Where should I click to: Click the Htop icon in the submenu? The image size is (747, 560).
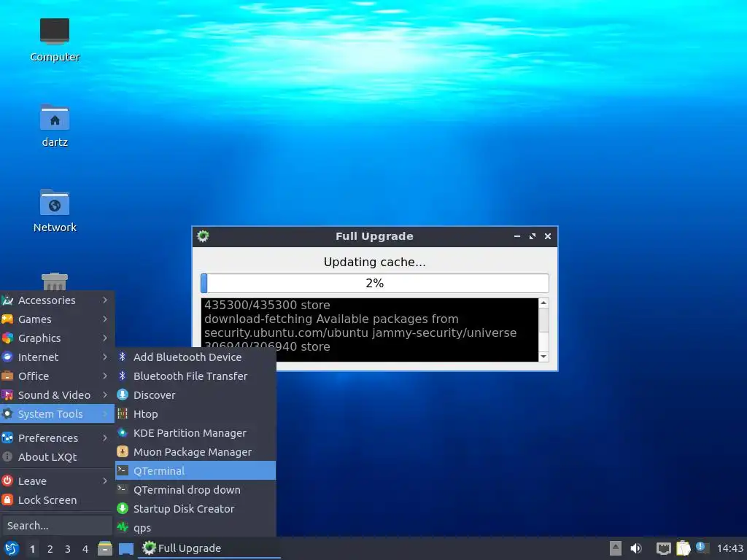coord(123,414)
